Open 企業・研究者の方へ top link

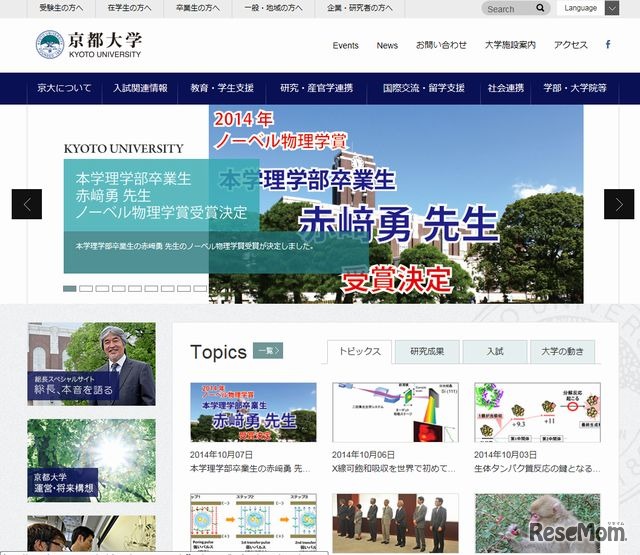360,8
